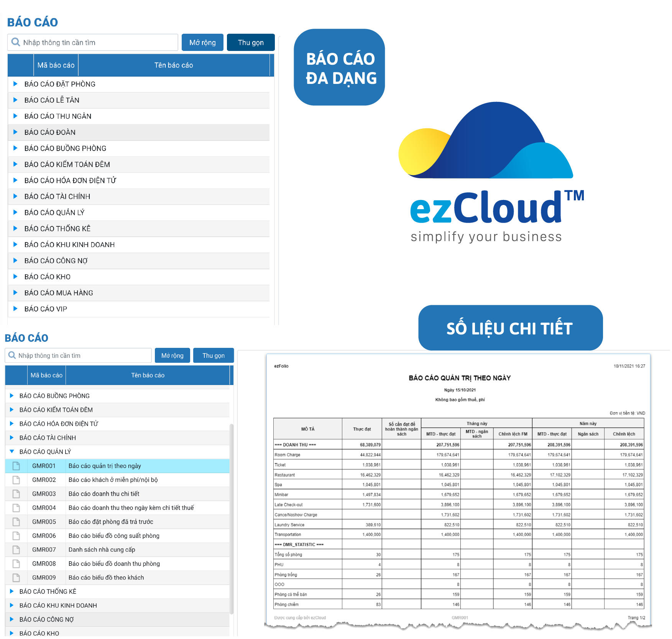Focus the top search field

[93, 42]
